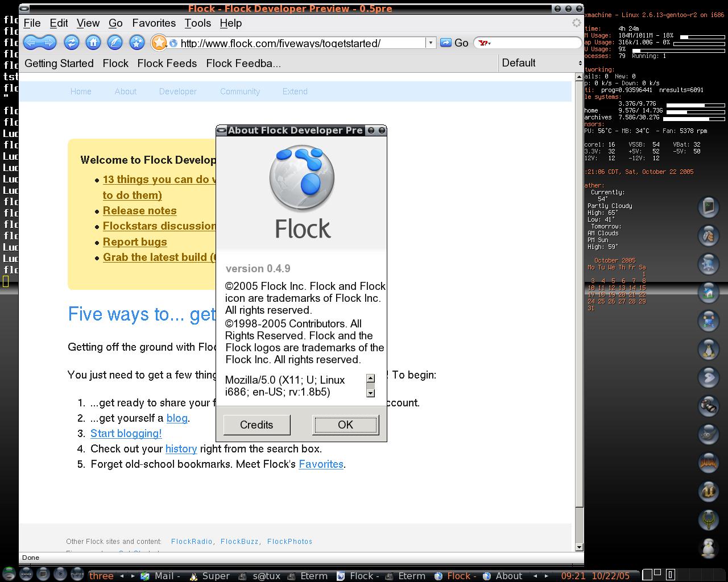Star this page with the orange star
The image size is (728, 582).
pos(159,43)
